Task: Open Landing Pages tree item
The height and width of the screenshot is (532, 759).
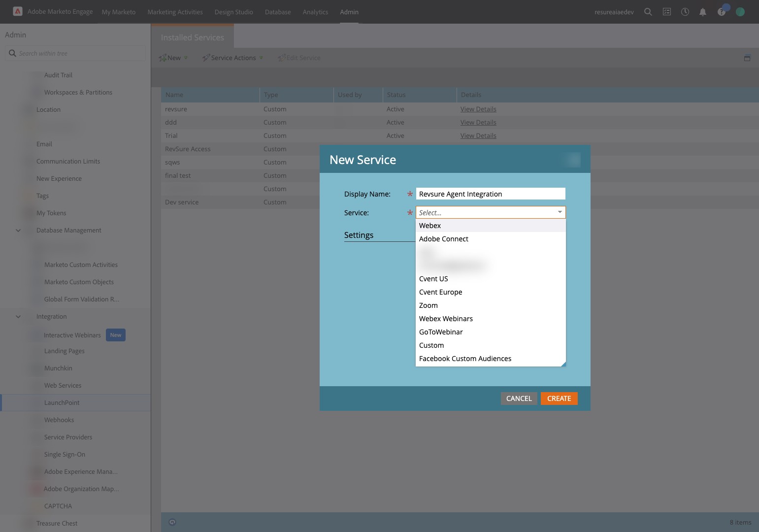Action: [65, 351]
